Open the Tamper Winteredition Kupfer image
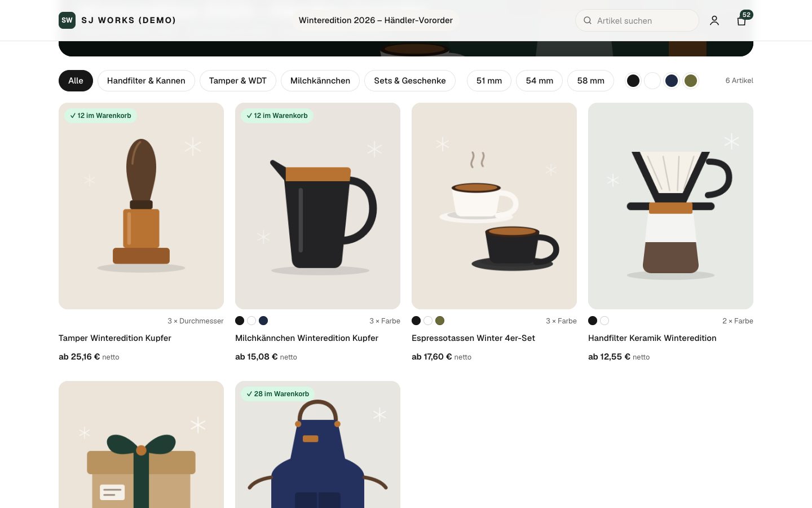 (x=141, y=206)
